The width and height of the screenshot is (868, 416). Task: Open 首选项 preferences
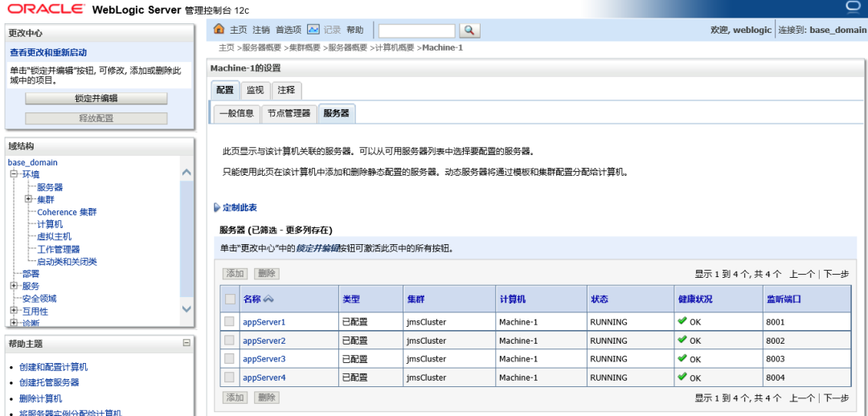[x=289, y=30]
